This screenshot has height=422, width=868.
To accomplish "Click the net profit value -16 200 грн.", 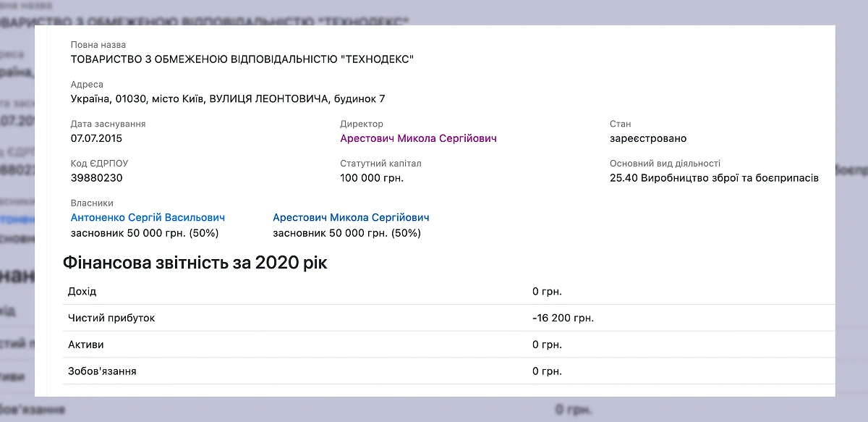I will point(563,318).
